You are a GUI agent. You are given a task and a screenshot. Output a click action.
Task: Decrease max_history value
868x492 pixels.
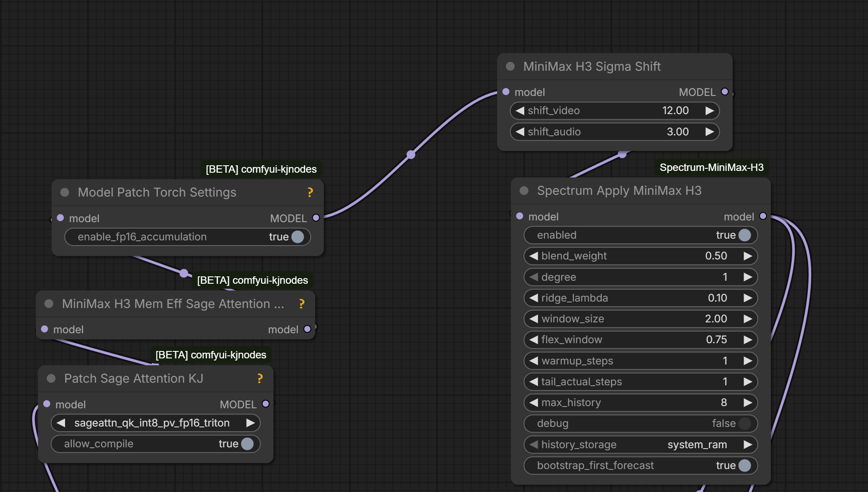click(534, 403)
